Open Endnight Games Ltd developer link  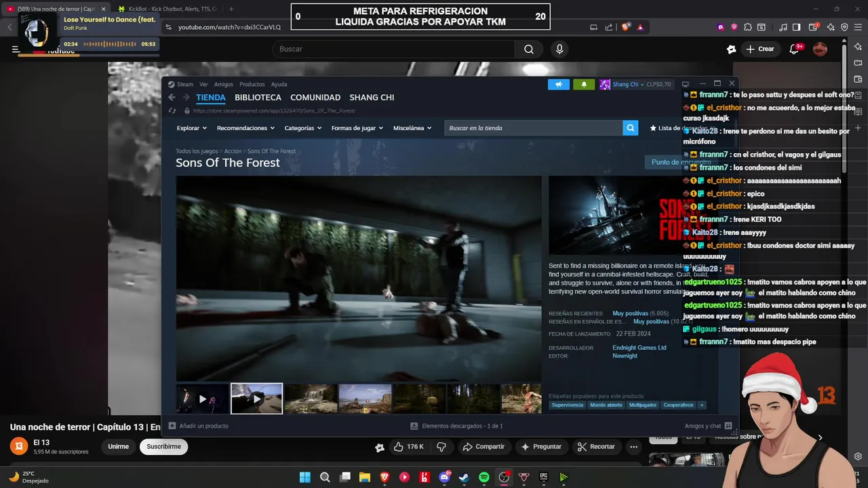(x=639, y=348)
